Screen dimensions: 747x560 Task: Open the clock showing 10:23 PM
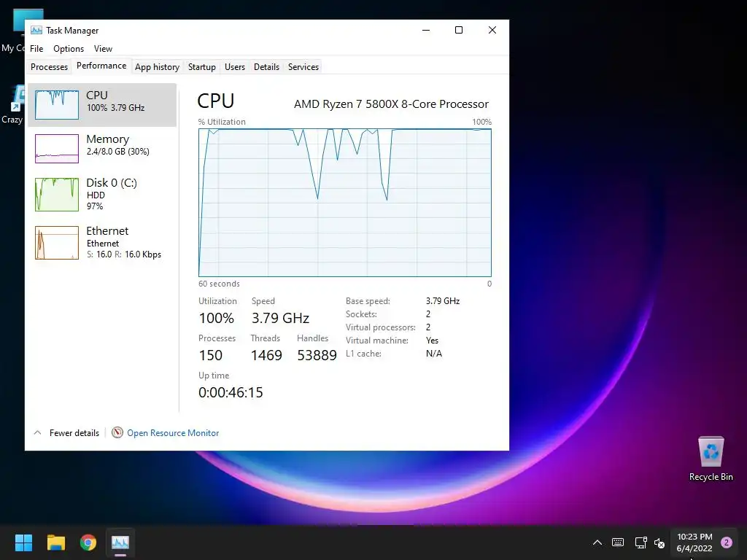[x=694, y=542]
